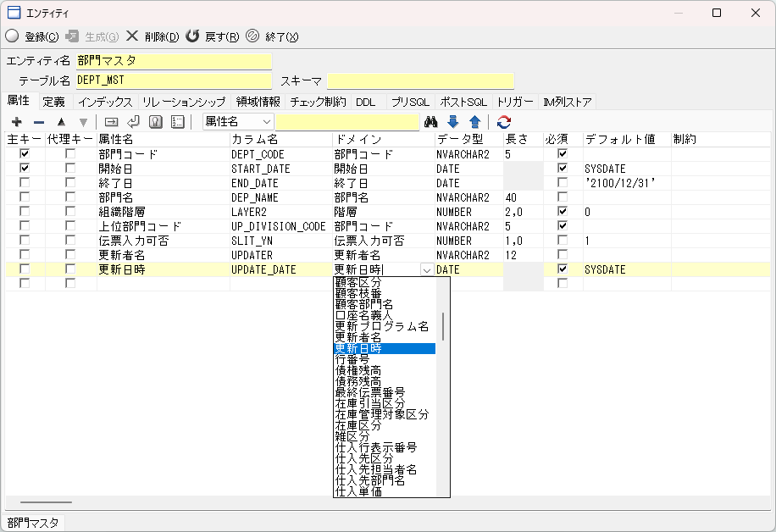This screenshot has width=776, height=532.
Task: Click the return-arrow toolbar icon
Action: click(x=133, y=122)
